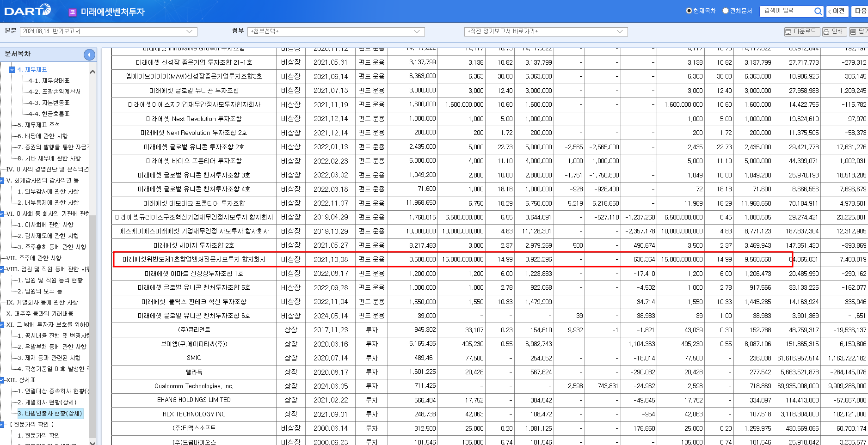The width and height of the screenshot is (868, 445).
Task: Go to the previous result with 이전
Action: [837, 11]
